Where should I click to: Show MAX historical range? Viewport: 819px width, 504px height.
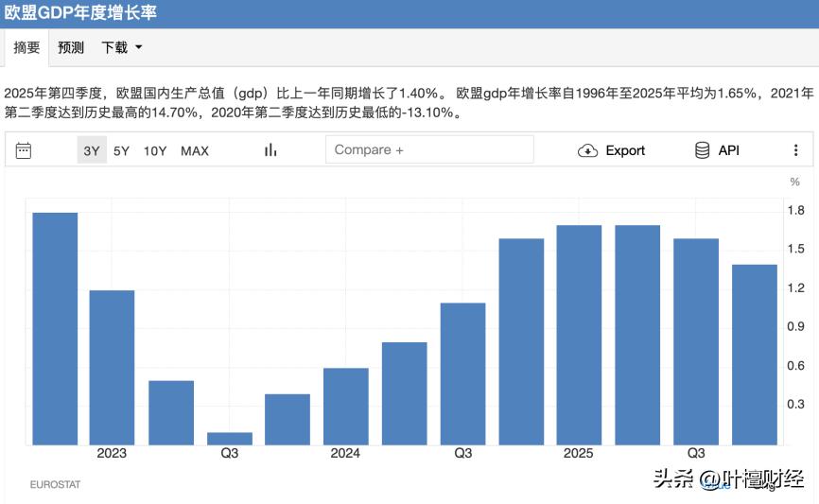(x=195, y=150)
